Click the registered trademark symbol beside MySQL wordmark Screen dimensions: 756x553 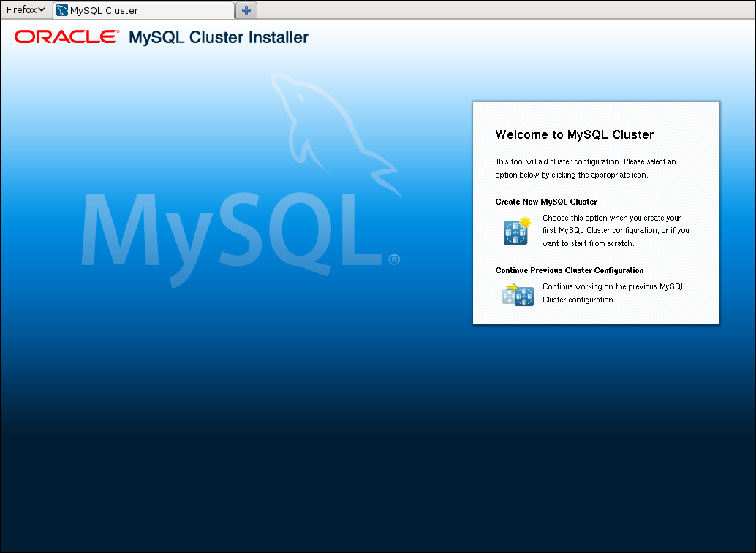(394, 259)
